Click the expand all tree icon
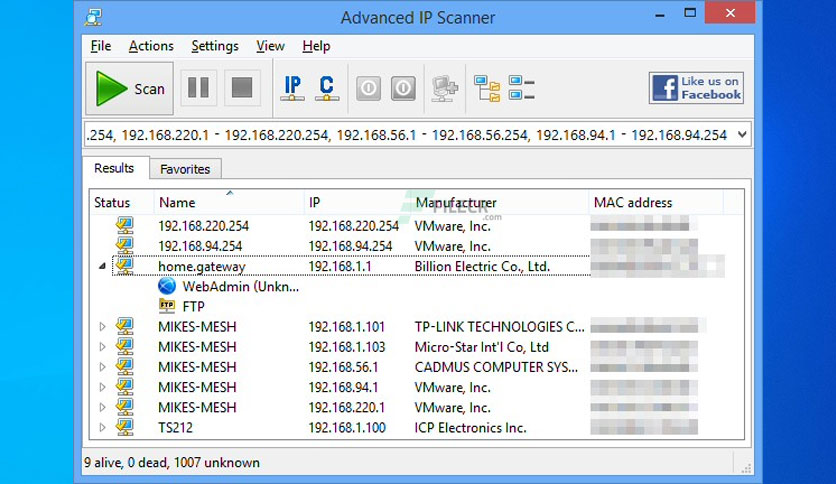This screenshot has width=836, height=484. coord(487,88)
